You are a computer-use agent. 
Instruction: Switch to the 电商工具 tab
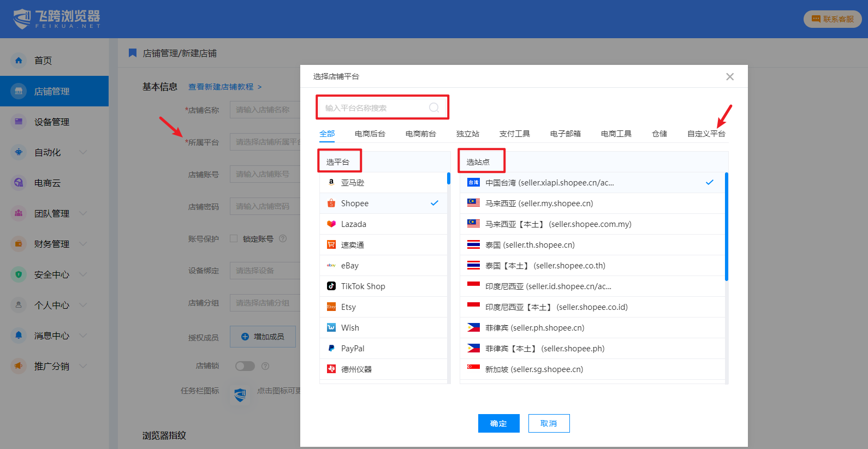tap(616, 134)
